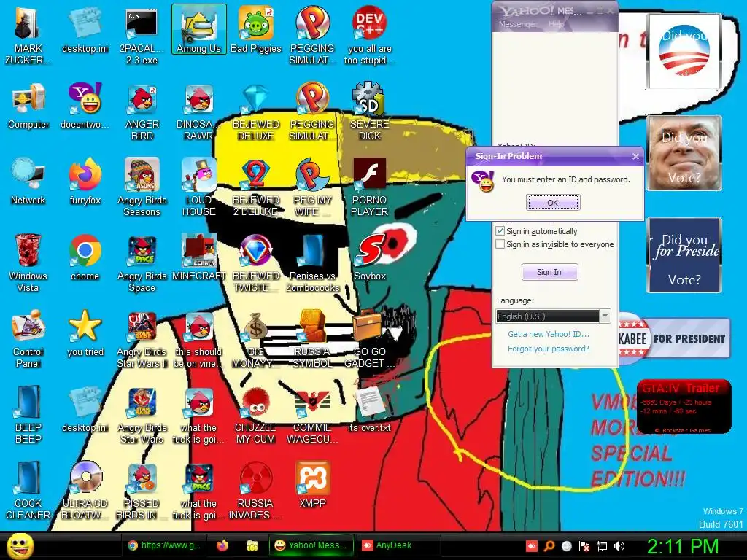
Task: Open the BEJEWED DELUXE gem icon
Action: [256, 112]
